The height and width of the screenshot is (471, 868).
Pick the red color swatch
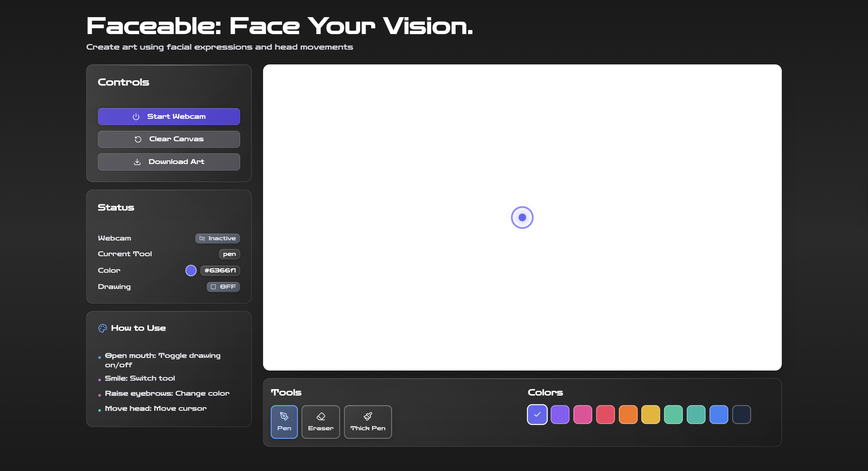point(605,414)
